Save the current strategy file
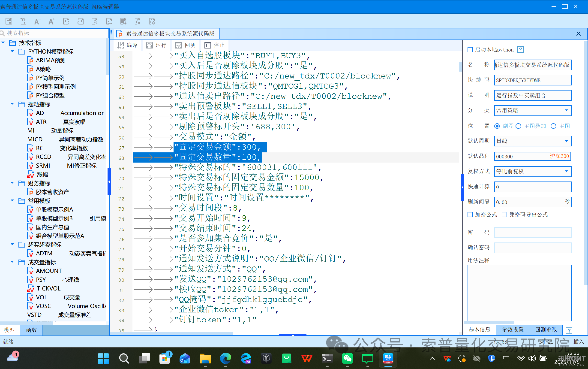Image resolution: width=588 pixels, height=369 pixels. (x=9, y=21)
